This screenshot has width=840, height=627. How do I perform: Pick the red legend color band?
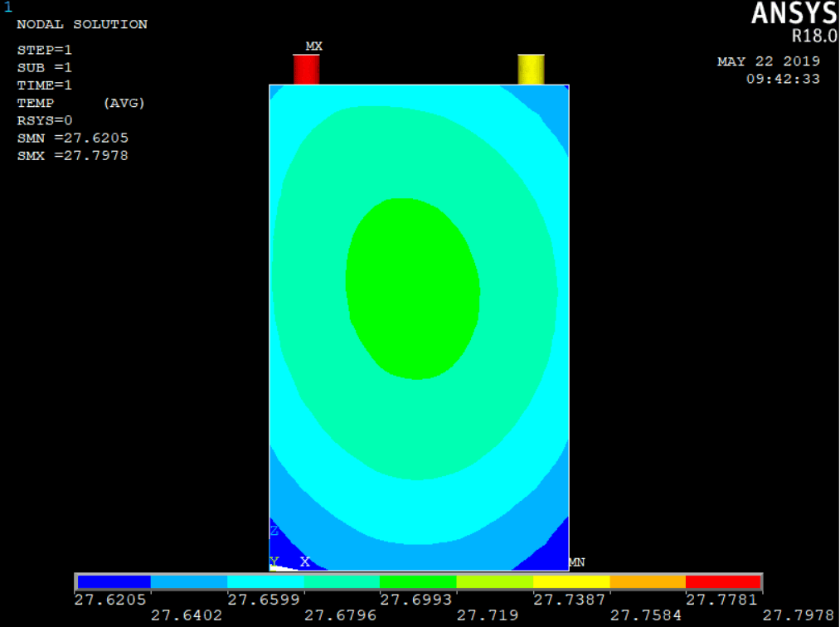(723, 581)
